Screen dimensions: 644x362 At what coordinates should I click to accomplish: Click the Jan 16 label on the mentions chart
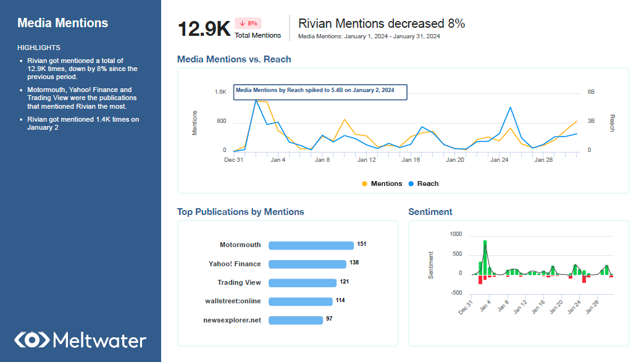coord(411,160)
